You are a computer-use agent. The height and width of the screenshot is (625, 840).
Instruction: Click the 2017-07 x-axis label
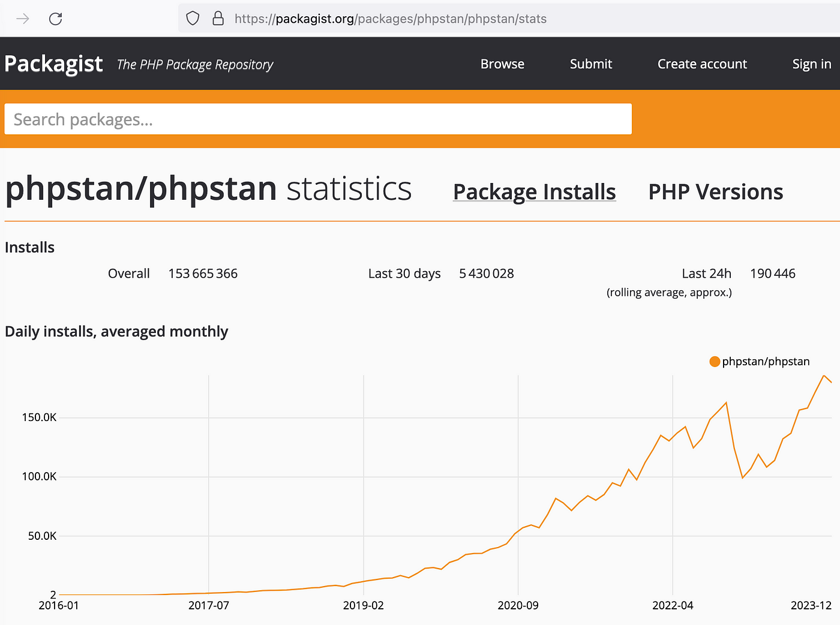tap(209, 606)
